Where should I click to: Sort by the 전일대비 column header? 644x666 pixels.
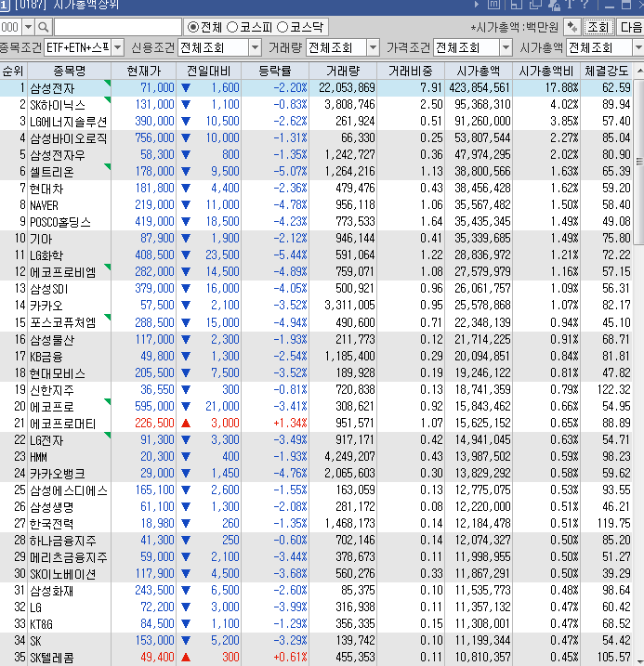point(208,71)
